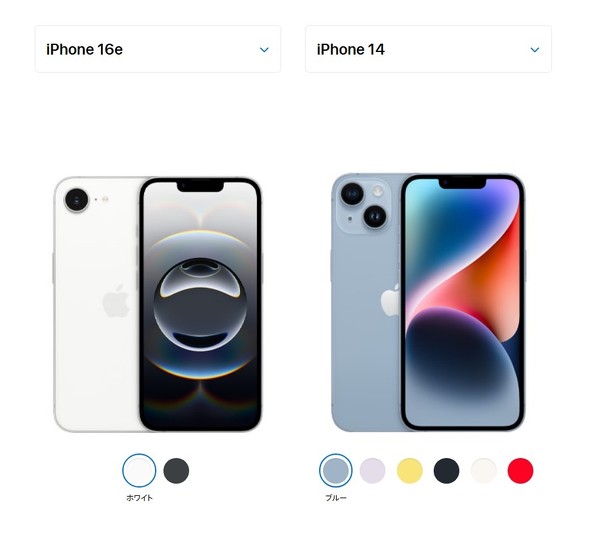Choose the yellow iPhone 14 color swatch
The width and height of the screenshot is (590, 546).
[410, 470]
